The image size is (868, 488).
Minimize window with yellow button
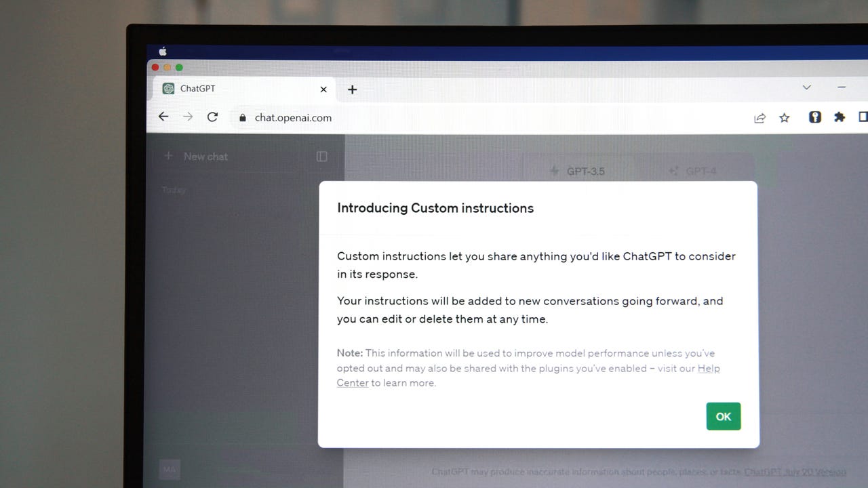point(167,67)
